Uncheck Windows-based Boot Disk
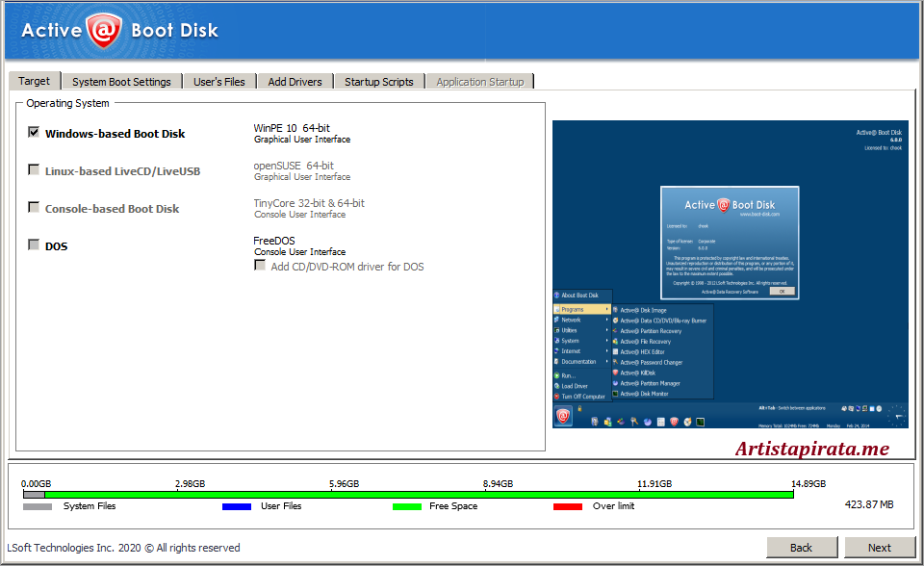 34,132
